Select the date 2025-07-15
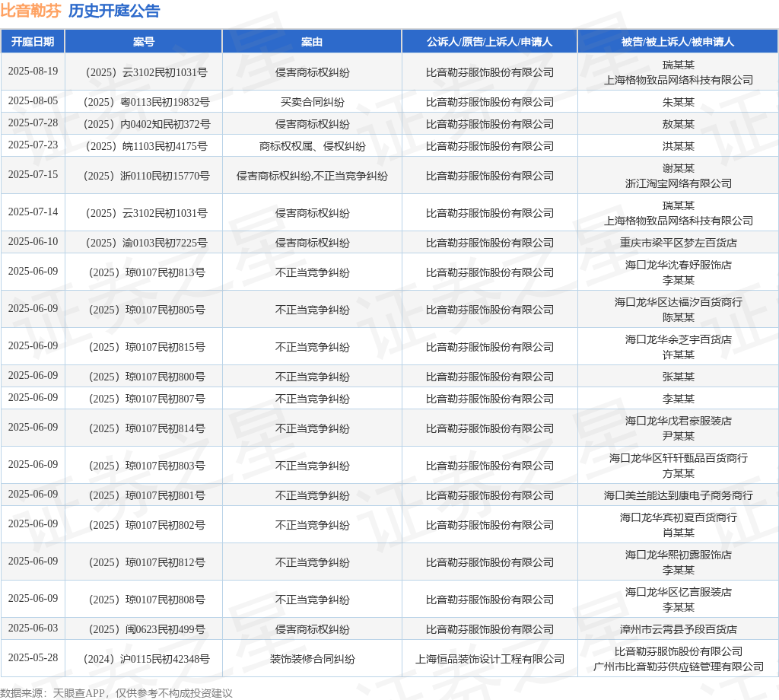Screen dimensions: 779x700 tap(33, 174)
